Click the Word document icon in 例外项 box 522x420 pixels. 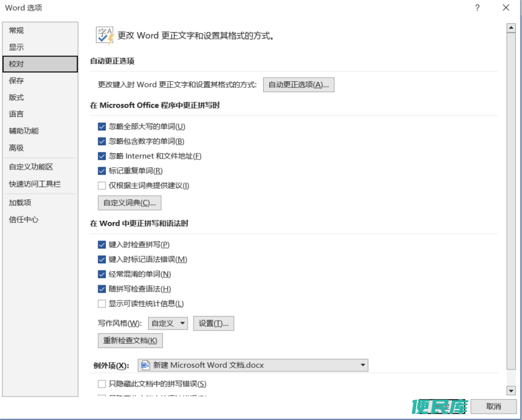click(x=145, y=365)
